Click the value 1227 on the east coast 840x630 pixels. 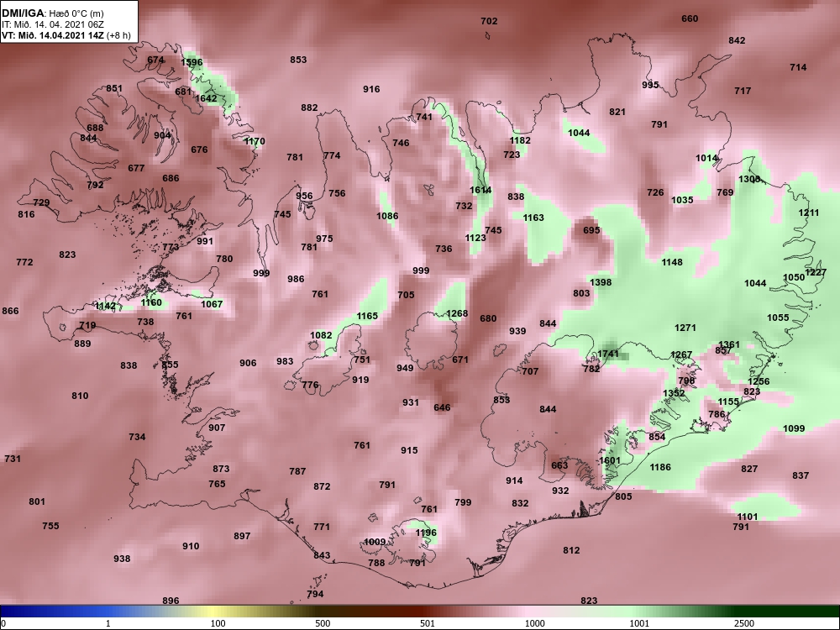[x=816, y=272]
